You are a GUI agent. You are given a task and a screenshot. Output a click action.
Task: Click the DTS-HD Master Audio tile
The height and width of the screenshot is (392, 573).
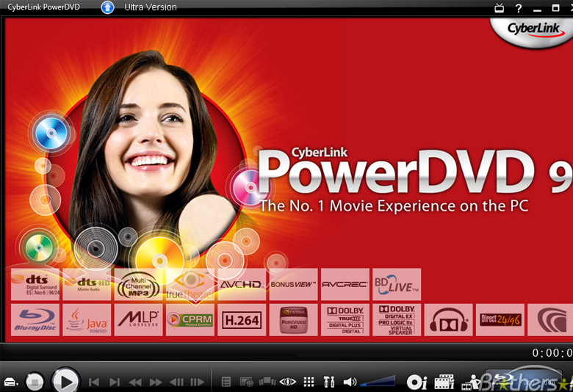(87, 285)
